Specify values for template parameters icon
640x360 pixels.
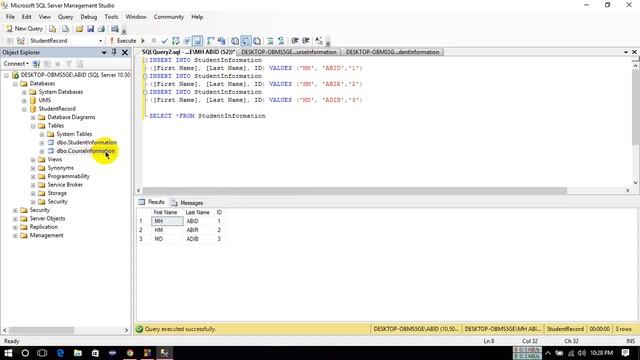click(x=319, y=41)
